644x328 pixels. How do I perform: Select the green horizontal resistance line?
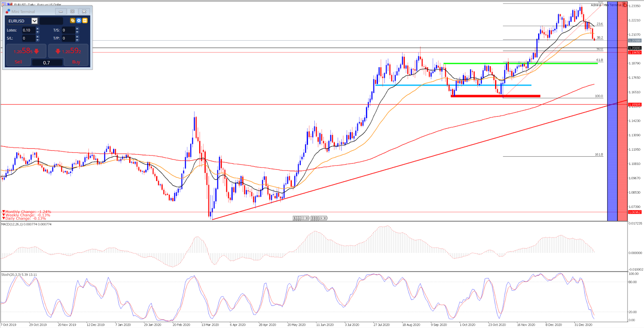click(x=520, y=64)
